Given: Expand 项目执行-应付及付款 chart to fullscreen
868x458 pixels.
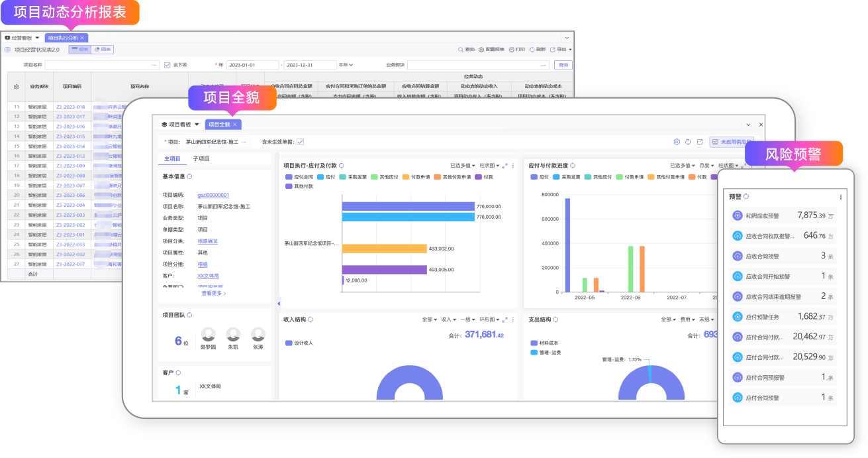Looking at the screenshot, I should (505, 166).
